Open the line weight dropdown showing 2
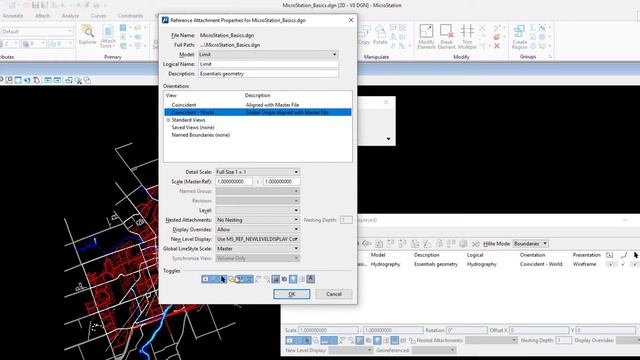Screen dimensions: 640x360 coord(10,43)
